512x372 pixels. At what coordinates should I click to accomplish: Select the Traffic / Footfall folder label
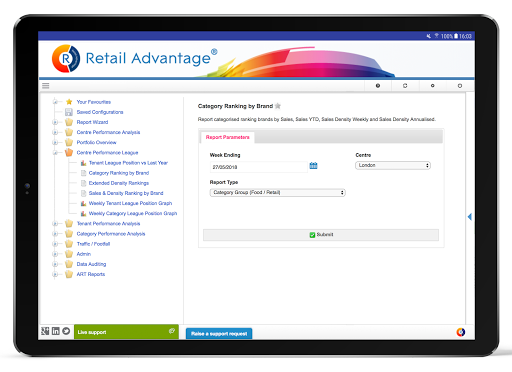[93, 244]
